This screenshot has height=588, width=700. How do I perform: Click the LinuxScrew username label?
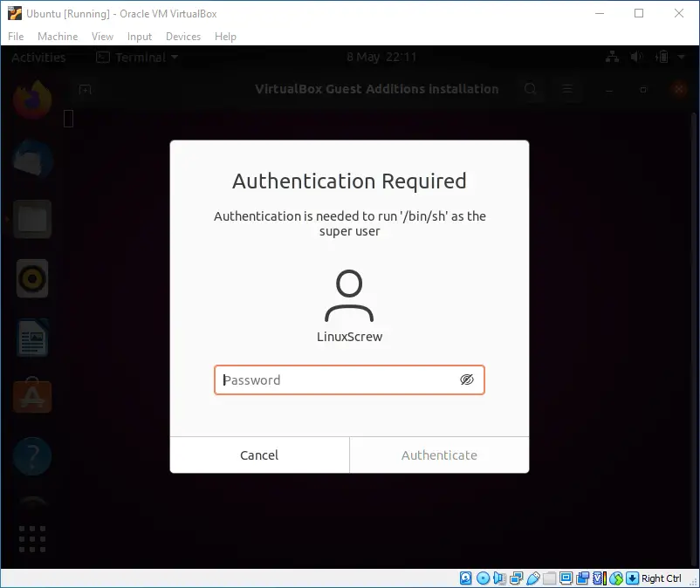point(349,337)
